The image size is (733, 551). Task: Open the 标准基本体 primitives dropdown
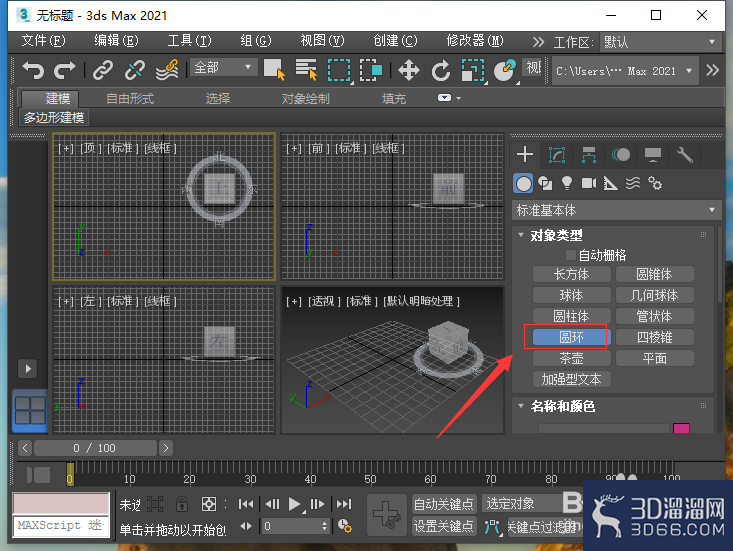click(x=617, y=210)
